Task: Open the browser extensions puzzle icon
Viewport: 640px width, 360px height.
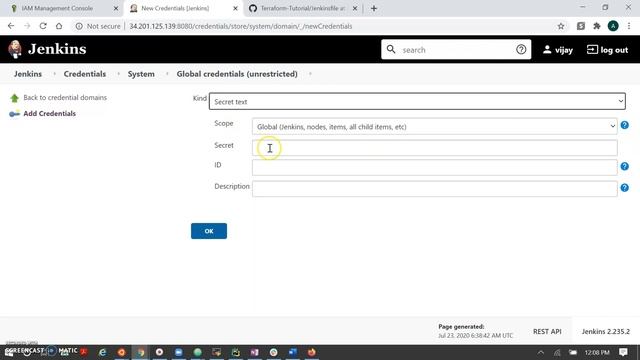Action: (597, 26)
